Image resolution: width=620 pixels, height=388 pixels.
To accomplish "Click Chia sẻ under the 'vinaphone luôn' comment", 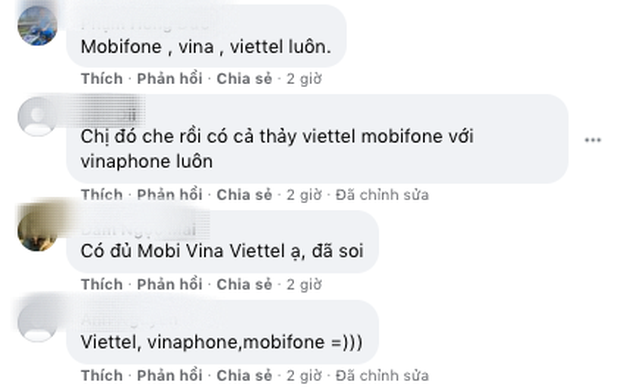I will click(244, 195).
